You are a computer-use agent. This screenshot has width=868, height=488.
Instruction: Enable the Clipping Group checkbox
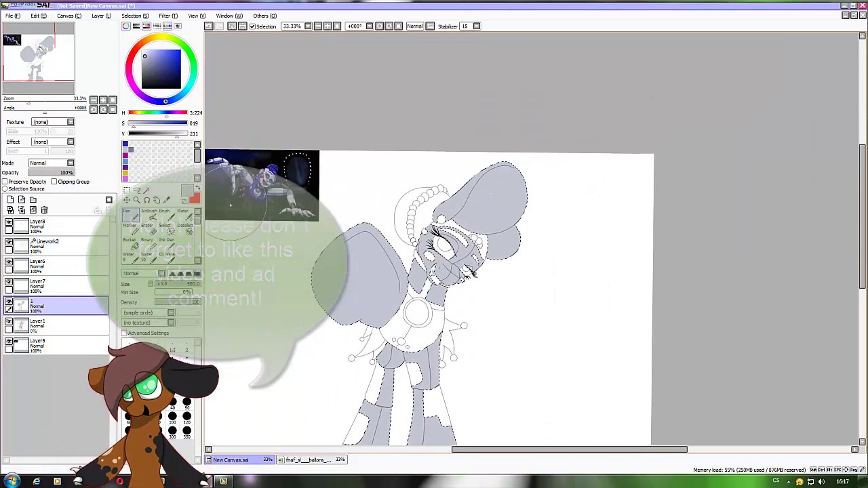[x=54, y=182]
